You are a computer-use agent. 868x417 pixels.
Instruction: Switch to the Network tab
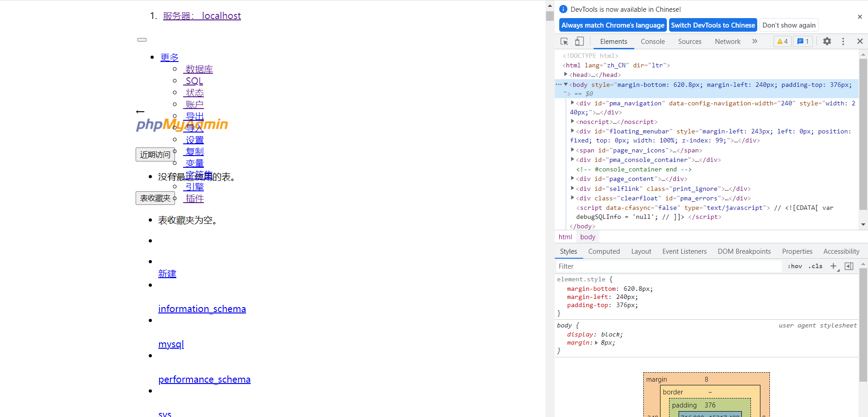point(727,41)
